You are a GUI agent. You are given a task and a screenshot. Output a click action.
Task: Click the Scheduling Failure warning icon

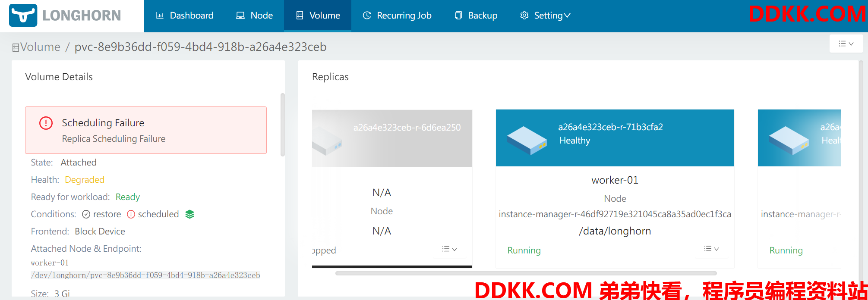tap(46, 123)
